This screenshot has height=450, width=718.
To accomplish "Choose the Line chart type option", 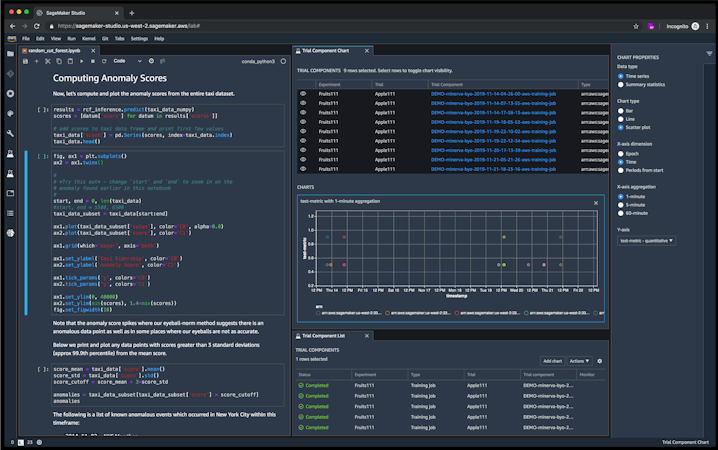I will 620,118.
